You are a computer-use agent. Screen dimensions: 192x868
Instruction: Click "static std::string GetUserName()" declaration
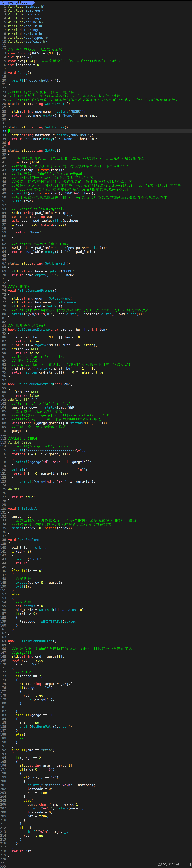39,104
